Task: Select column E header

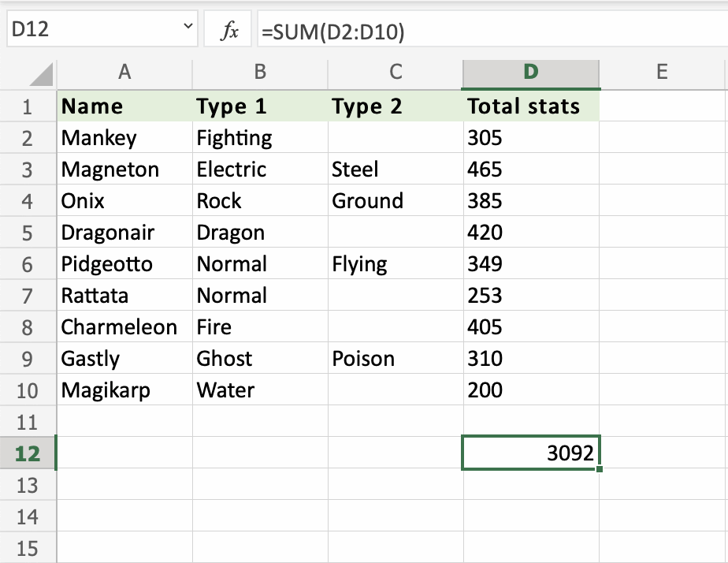Action: (662, 73)
